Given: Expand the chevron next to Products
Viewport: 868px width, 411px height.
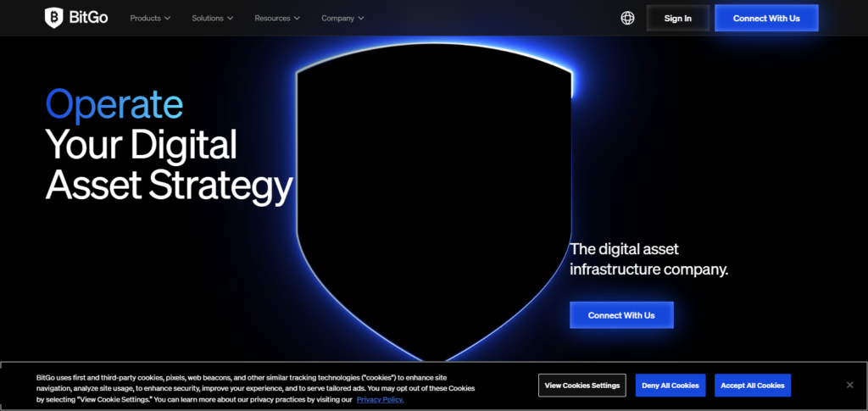Looking at the screenshot, I should coord(167,18).
